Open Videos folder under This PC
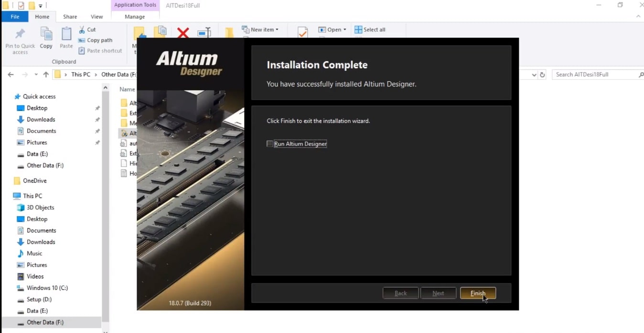Screen dimensions: 644x333 click(x=35, y=277)
